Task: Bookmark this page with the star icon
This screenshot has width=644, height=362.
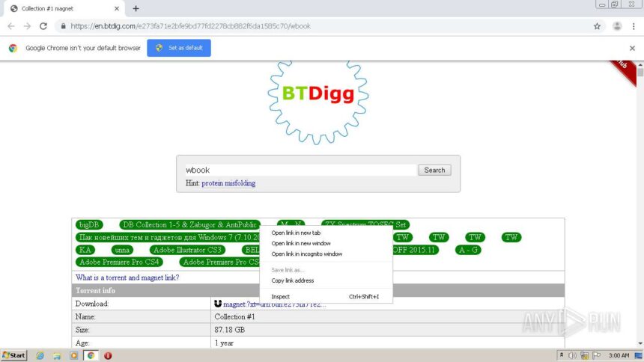Action: click(x=597, y=25)
